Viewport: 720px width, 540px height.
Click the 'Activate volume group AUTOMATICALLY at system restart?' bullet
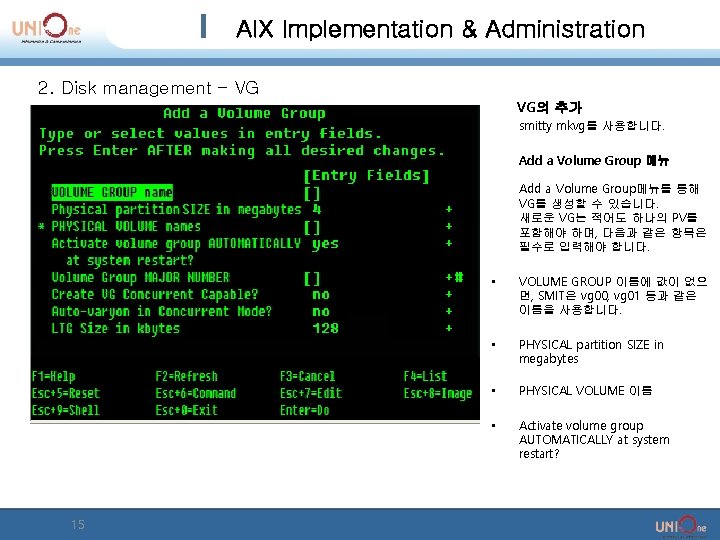(594, 439)
